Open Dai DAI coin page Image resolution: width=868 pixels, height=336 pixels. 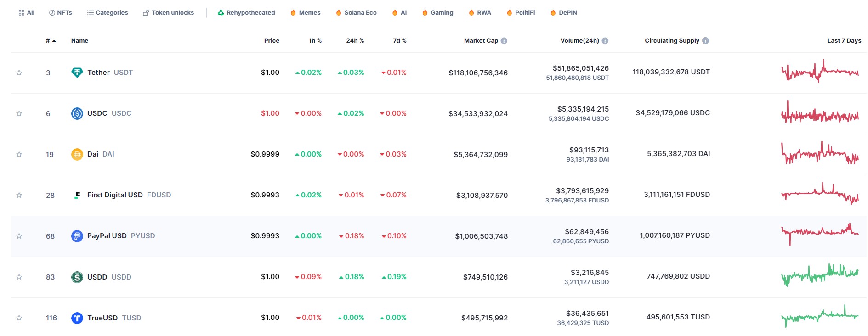[x=101, y=154]
